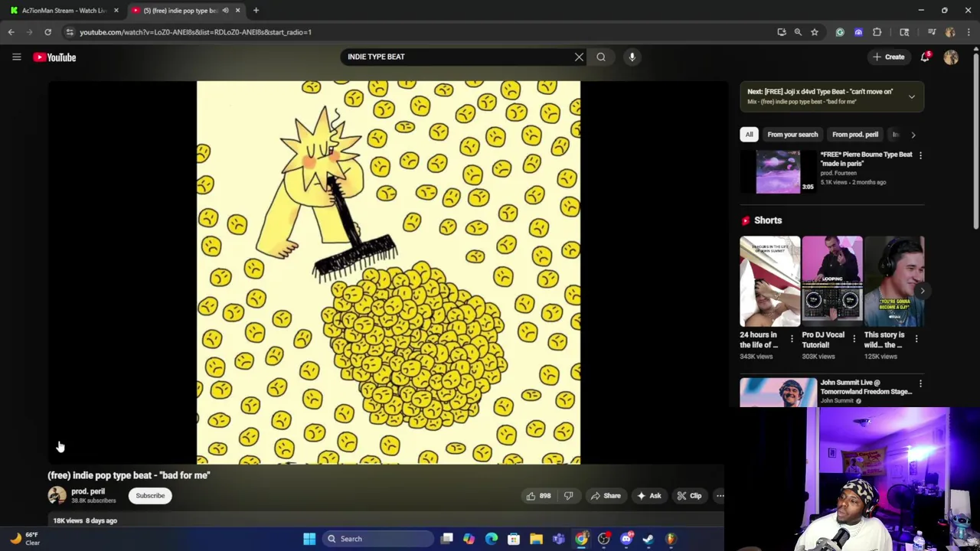
Task: Open a new browser tab
Action: pos(256,11)
